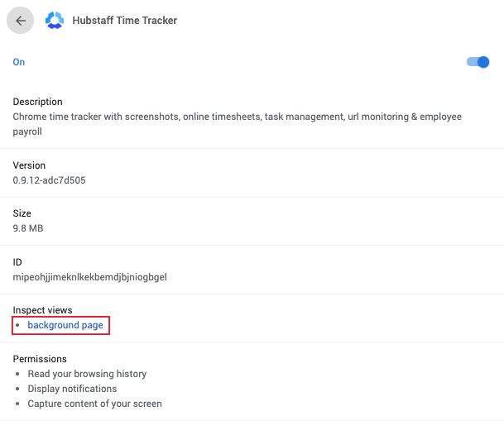Click the Size heading label
This screenshot has height=421, width=504.
click(x=22, y=213)
